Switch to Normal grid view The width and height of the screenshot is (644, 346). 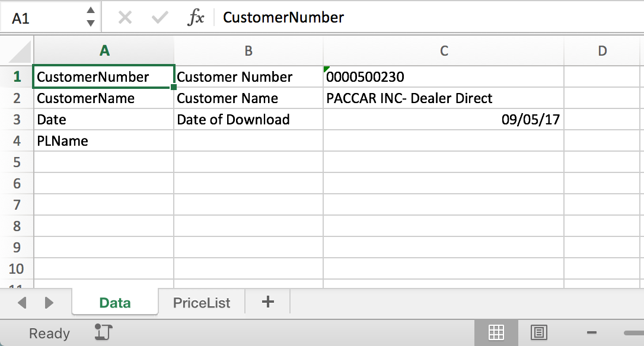coord(496,333)
